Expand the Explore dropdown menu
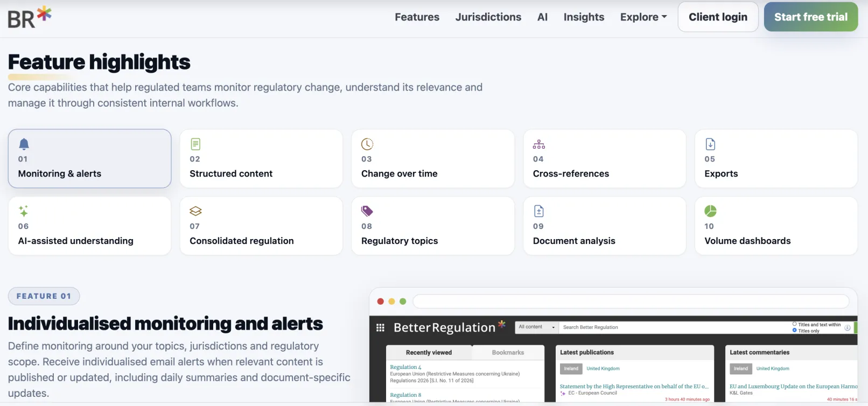Screen dimensions: 868x406 643,17
